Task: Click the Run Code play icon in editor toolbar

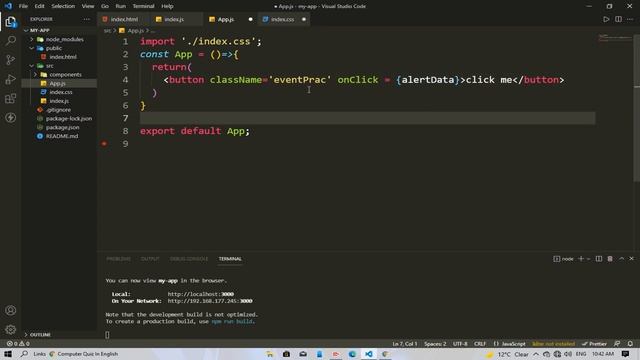Action: coord(606,19)
